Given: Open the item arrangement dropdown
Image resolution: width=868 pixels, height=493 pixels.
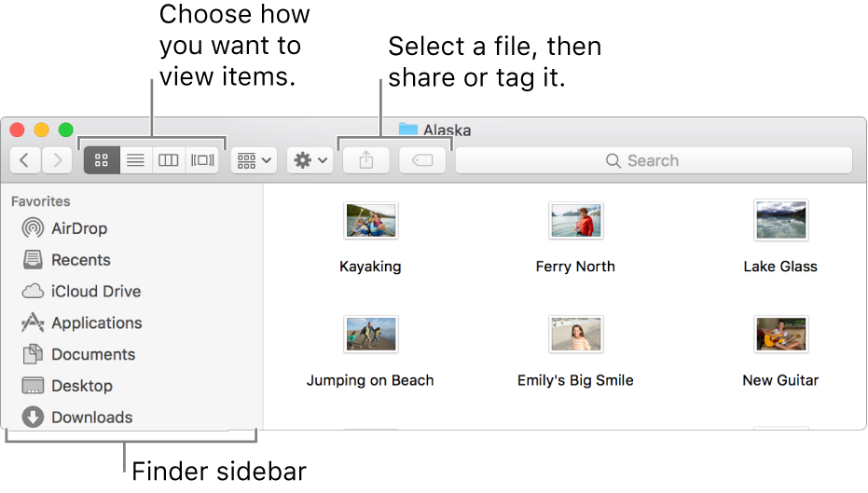Looking at the screenshot, I should pos(254,160).
